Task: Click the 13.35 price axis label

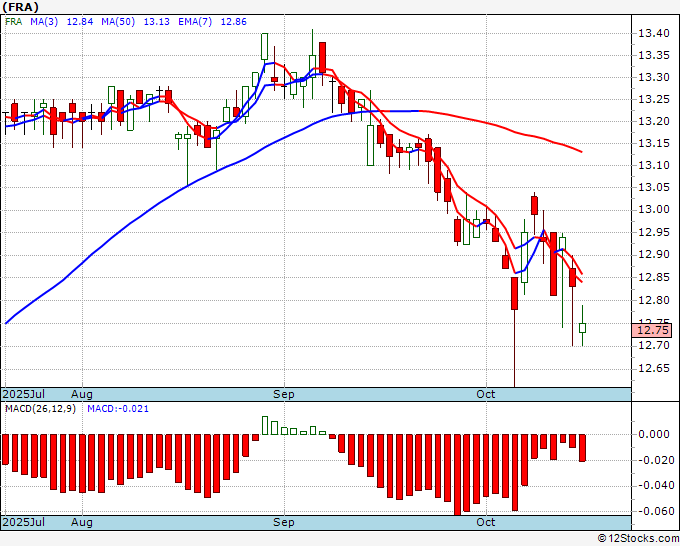Action: point(654,55)
